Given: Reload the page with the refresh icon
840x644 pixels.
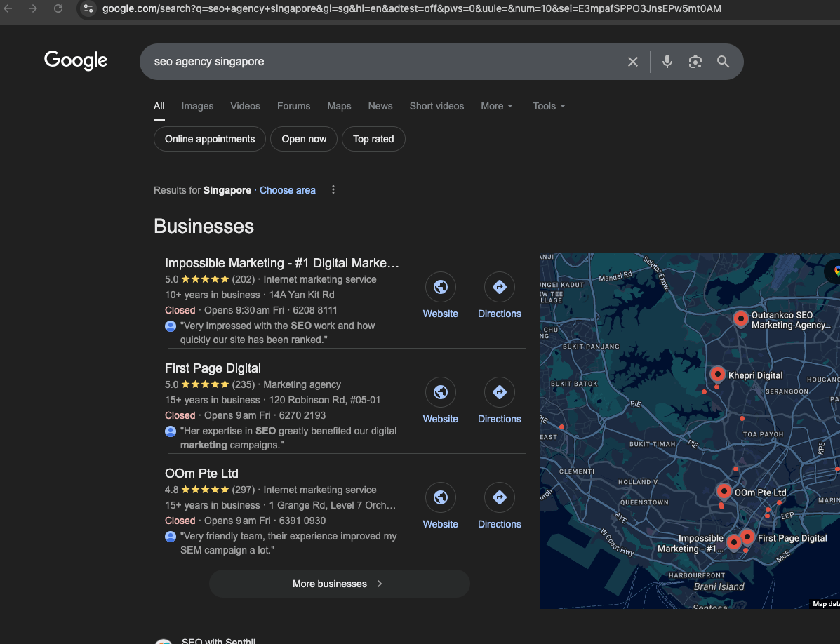Looking at the screenshot, I should point(58,8).
